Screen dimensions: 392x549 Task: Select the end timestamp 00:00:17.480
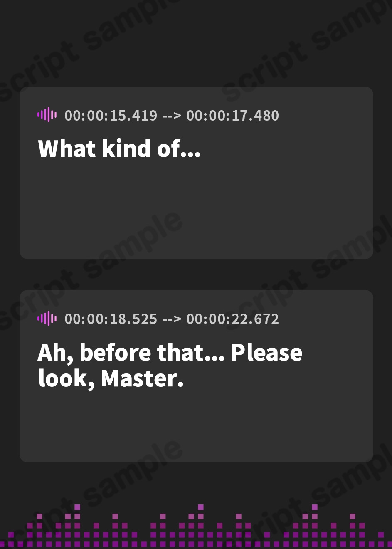(232, 115)
